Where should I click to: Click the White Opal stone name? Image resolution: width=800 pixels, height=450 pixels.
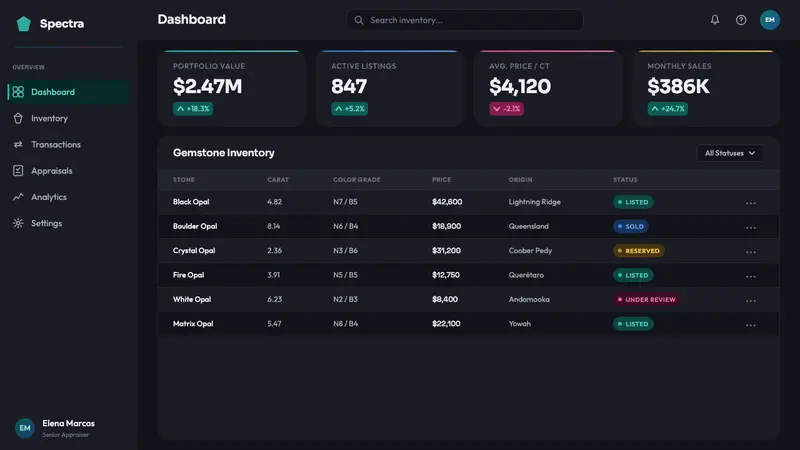pyautogui.click(x=192, y=299)
